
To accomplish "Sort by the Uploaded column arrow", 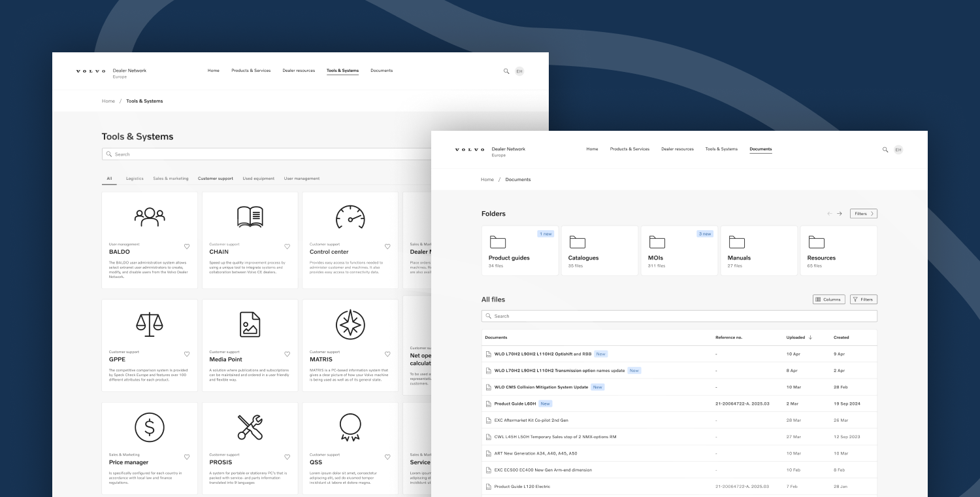I will (810, 337).
